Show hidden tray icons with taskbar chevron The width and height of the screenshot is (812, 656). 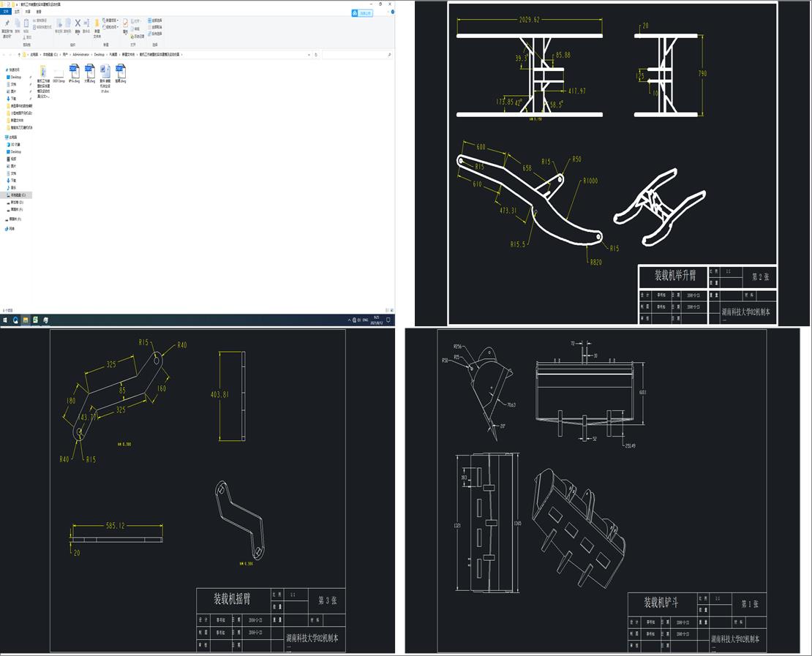pyautogui.click(x=349, y=320)
